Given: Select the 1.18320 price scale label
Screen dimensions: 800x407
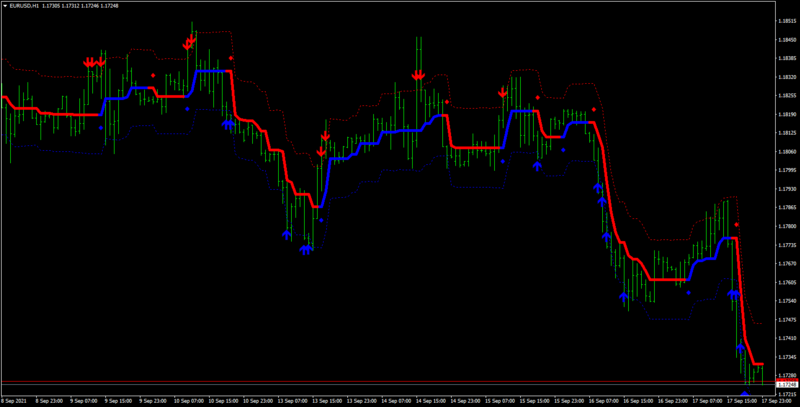Looking at the screenshot, I should coord(788,77).
